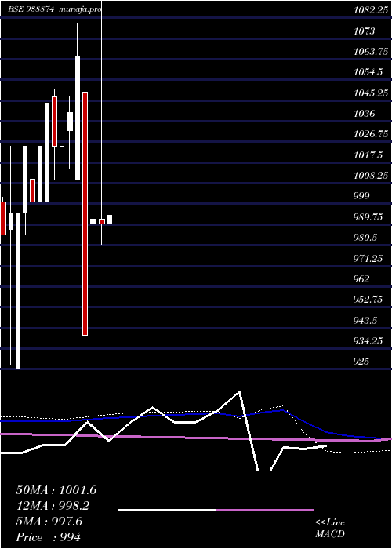Click the 1063.75 price axis label

pyautogui.click(x=370, y=52)
